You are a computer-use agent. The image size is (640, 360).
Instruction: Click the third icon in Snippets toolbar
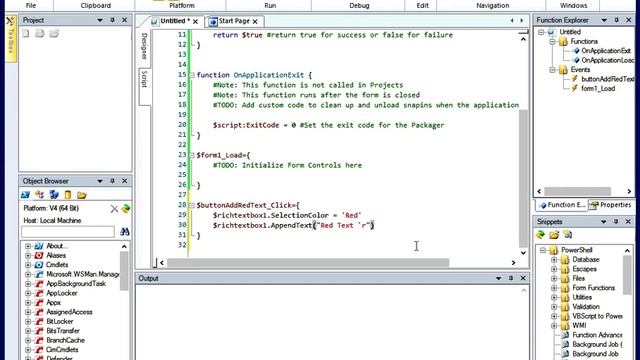(568, 235)
